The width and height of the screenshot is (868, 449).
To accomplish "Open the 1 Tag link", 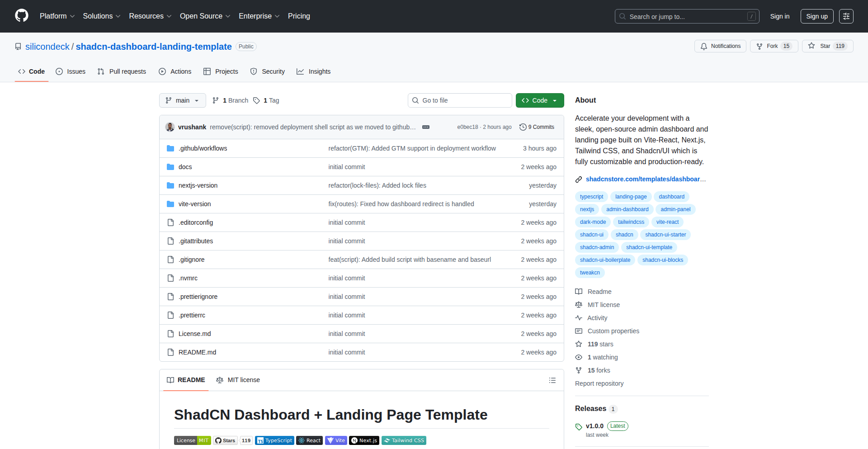I will point(266,100).
